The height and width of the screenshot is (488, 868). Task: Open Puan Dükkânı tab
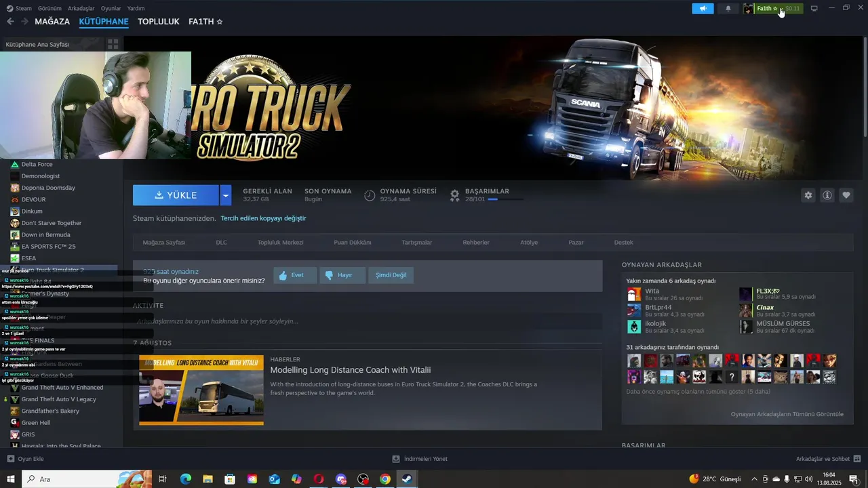[x=352, y=243]
